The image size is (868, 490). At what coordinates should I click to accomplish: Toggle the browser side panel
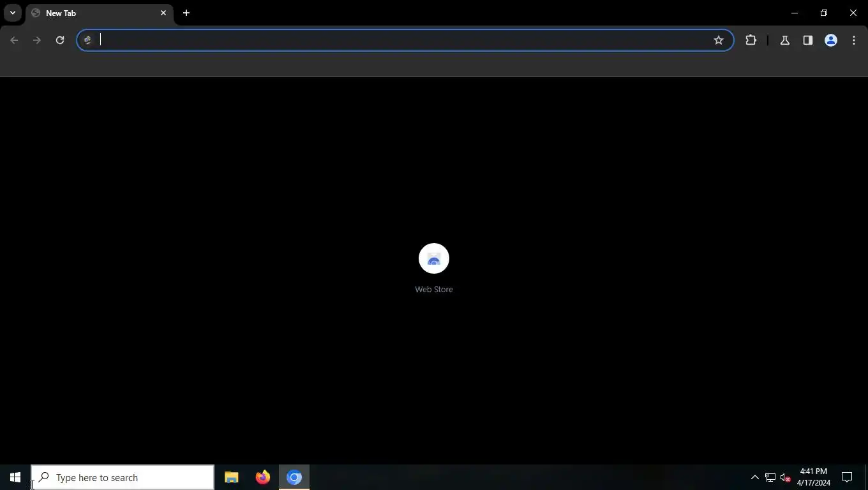point(808,40)
